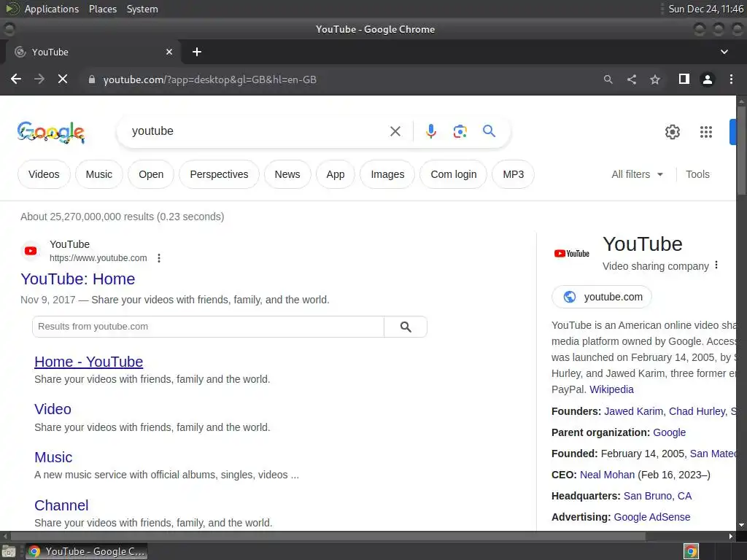
Task: Click the padlock site info icon
Action: (x=92, y=79)
